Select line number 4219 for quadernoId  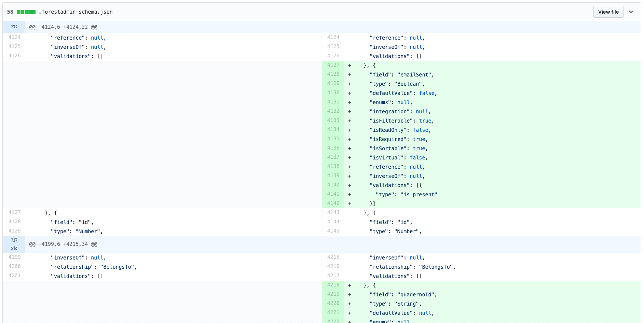coord(333,294)
